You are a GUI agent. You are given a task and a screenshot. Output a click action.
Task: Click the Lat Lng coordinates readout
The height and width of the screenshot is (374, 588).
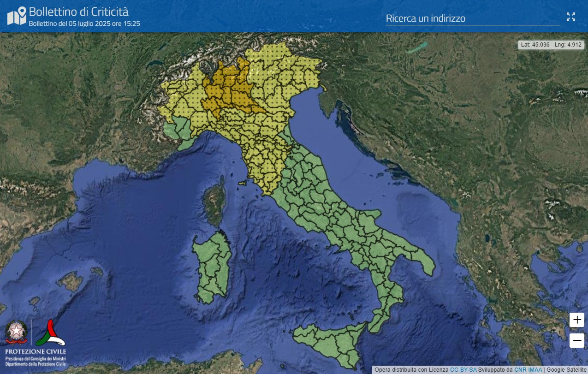pyautogui.click(x=552, y=45)
